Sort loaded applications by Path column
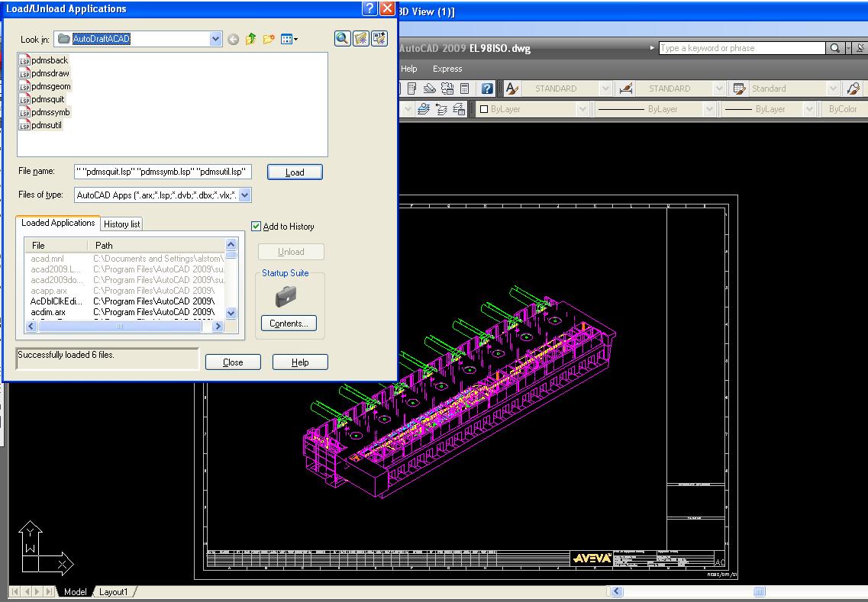 tap(156, 245)
